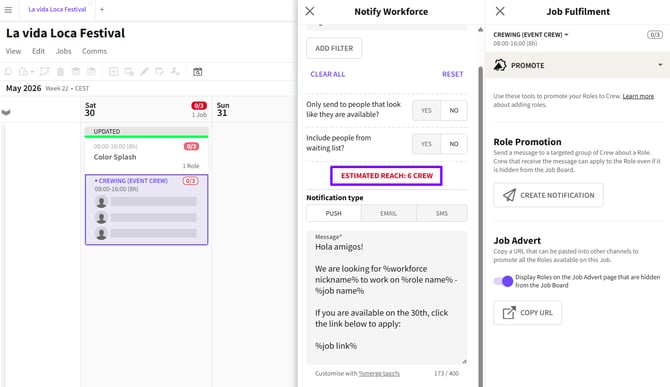Open the Edit menu

[38, 51]
